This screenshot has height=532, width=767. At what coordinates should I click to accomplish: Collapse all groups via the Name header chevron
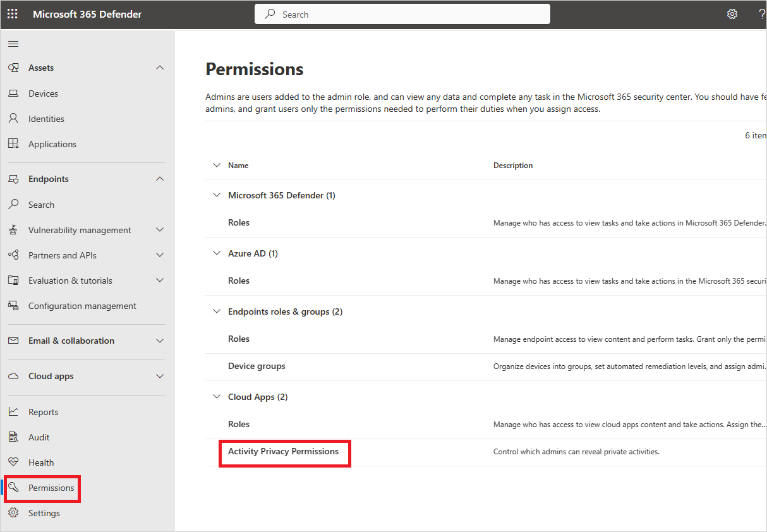click(217, 165)
